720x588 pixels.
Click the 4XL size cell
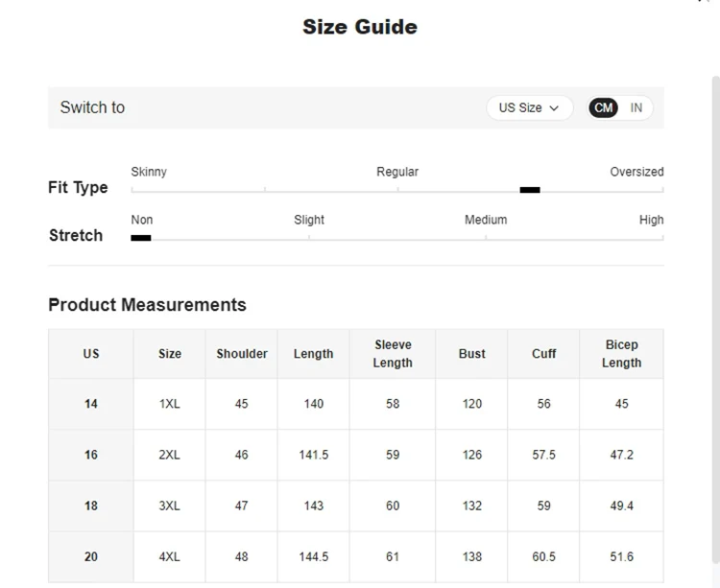[x=170, y=556]
